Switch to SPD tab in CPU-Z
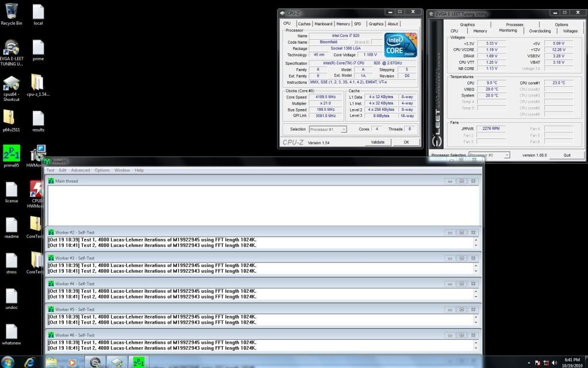The height and width of the screenshot is (368, 588). coord(358,24)
